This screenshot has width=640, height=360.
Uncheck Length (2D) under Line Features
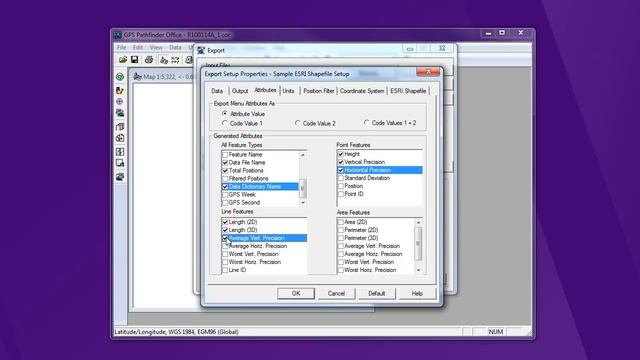coord(225,222)
